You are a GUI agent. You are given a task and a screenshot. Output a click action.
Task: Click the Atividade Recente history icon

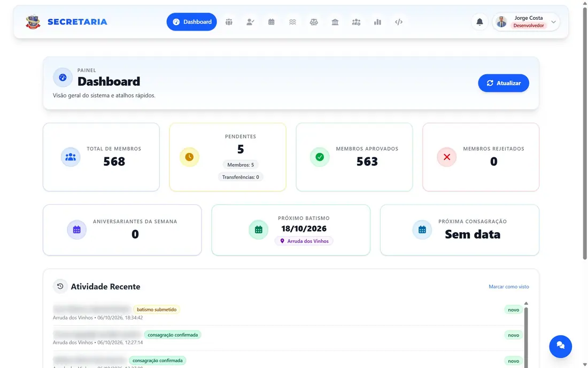coord(60,286)
